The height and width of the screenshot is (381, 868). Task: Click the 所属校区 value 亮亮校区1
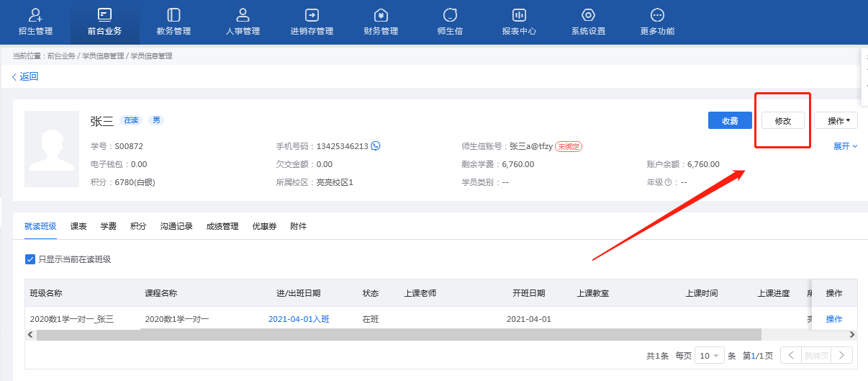coord(335,182)
